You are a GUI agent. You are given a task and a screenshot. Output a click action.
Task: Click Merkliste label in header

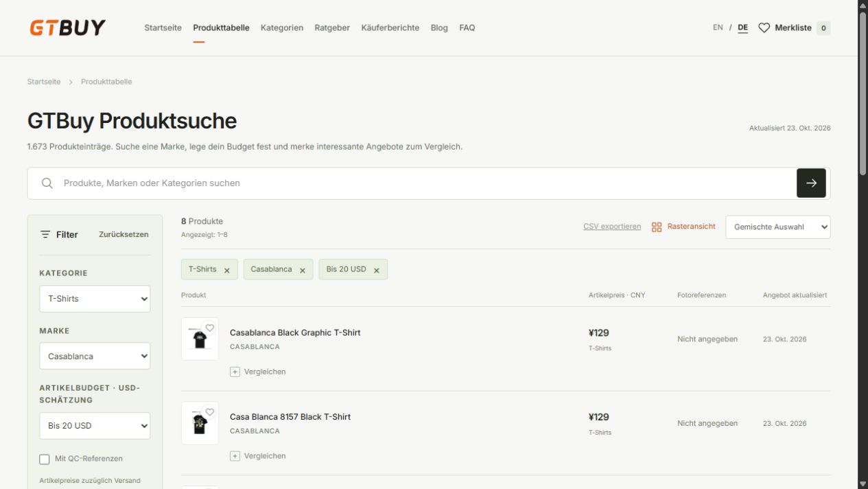coord(793,28)
